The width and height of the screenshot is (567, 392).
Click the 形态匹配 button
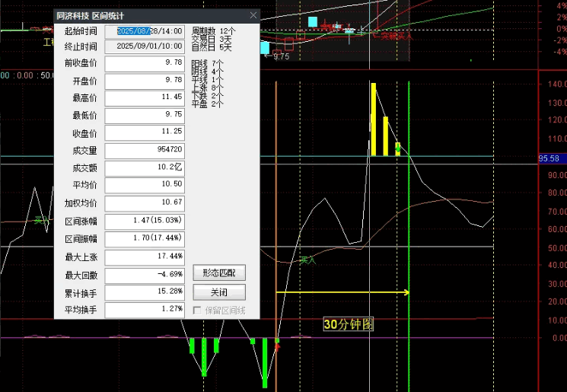(219, 272)
